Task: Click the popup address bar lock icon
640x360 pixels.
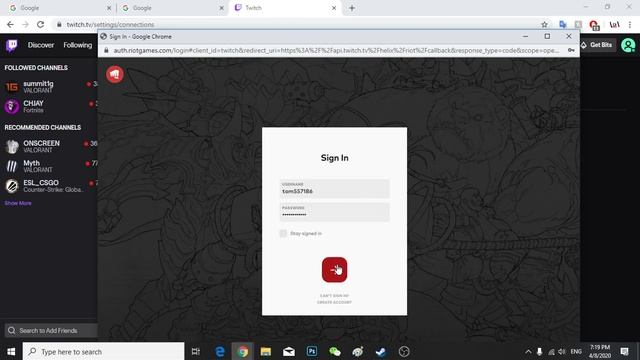Action: (106, 50)
